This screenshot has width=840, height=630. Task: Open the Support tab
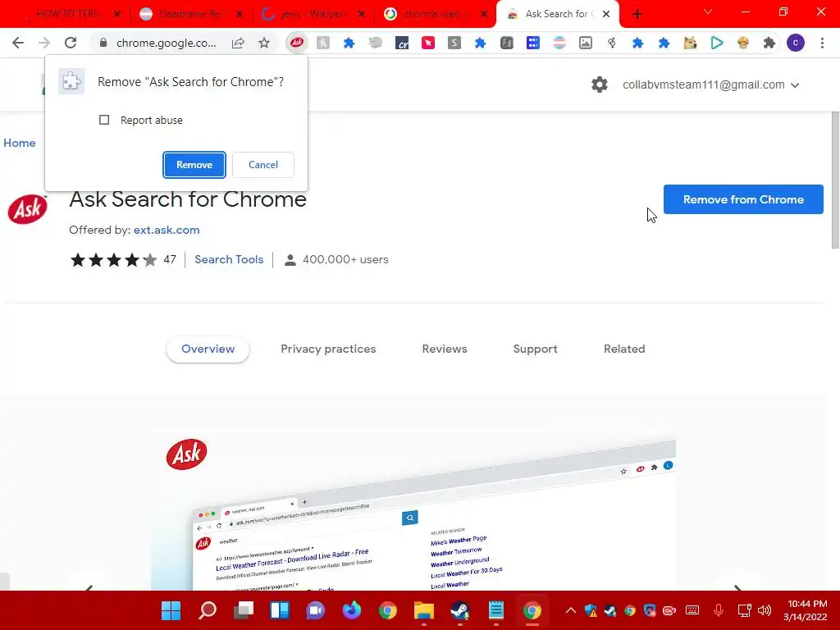(535, 349)
